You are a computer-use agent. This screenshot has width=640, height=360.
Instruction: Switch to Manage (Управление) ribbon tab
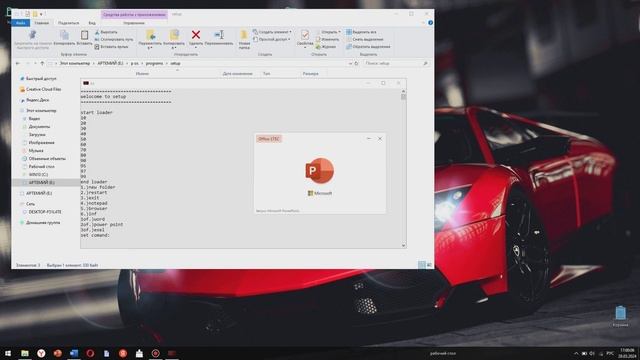click(x=134, y=23)
